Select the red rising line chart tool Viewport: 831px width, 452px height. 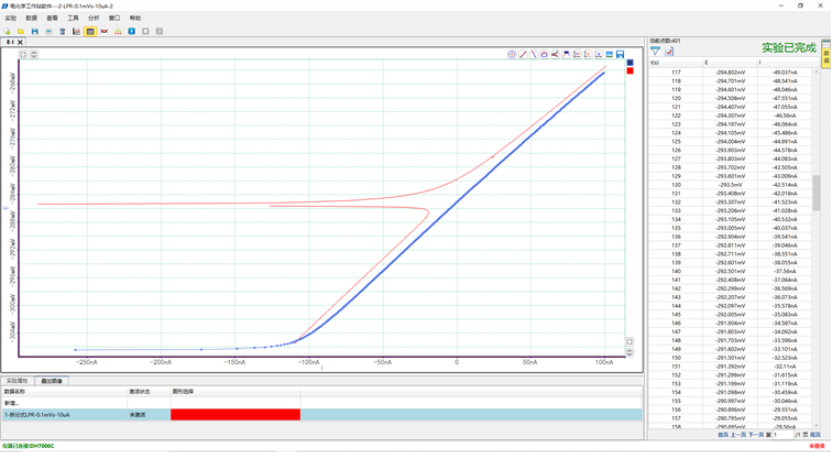[523, 54]
